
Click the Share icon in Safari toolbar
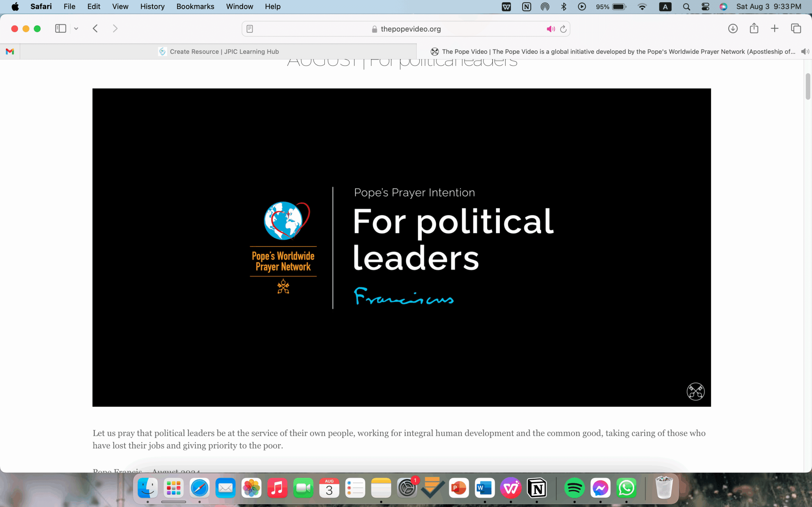(x=754, y=29)
